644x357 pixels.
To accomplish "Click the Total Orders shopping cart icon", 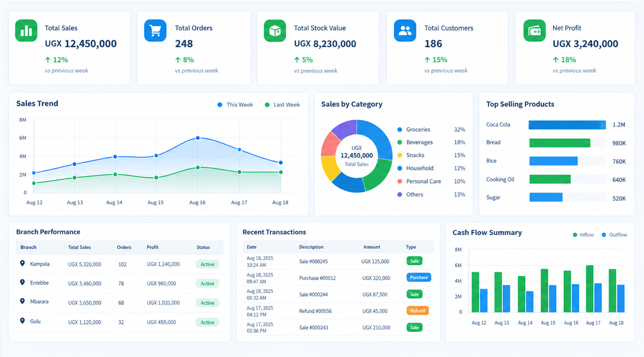I will (x=155, y=31).
